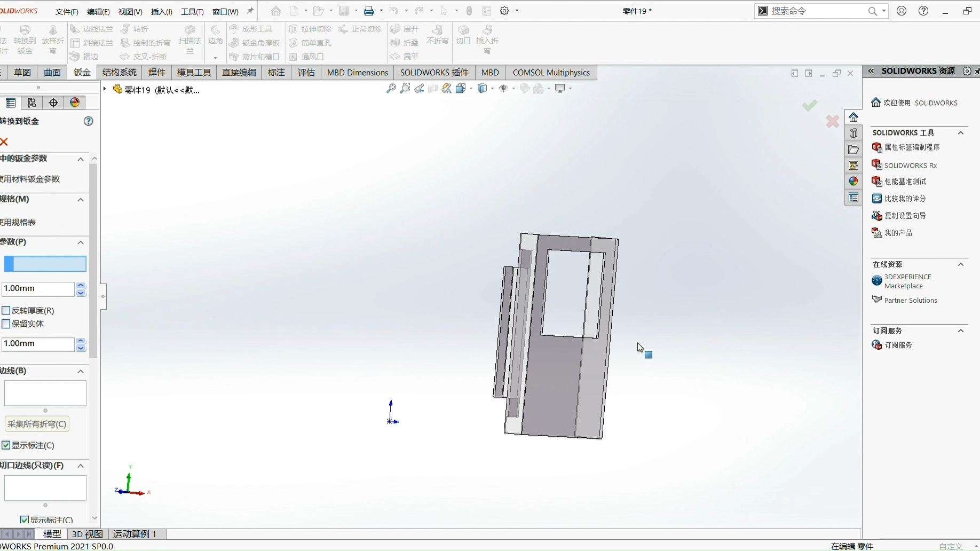Image resolution: width=980 pixels, height=551 pixels.
Task: Click inside the 搜索命令 search field
Action: [817, 11]
